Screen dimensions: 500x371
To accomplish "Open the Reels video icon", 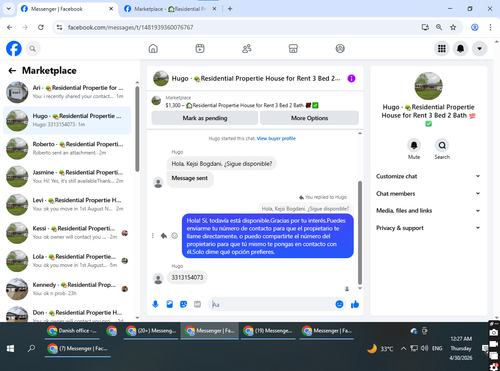I will tap(200, 49).
